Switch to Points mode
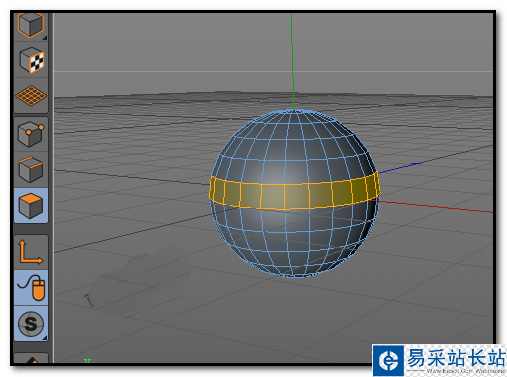Screen dimensions: 507x377 [31, 134]
